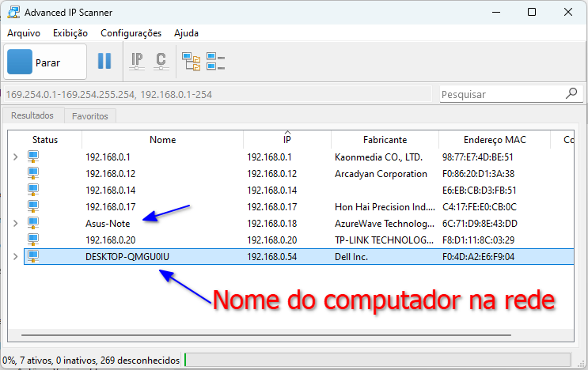Click the Kaonmedia CO., LTD. manufacturer cell

click(378, 157)
